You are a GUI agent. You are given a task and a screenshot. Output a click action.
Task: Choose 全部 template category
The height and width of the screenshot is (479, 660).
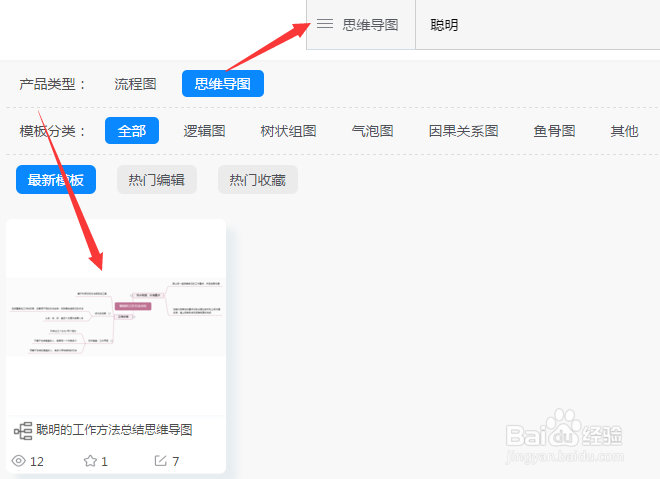132,130
